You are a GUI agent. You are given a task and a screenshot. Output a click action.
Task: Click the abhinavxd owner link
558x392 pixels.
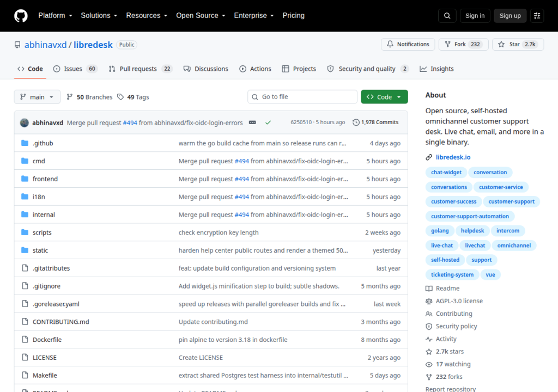(x=46, y=45)
